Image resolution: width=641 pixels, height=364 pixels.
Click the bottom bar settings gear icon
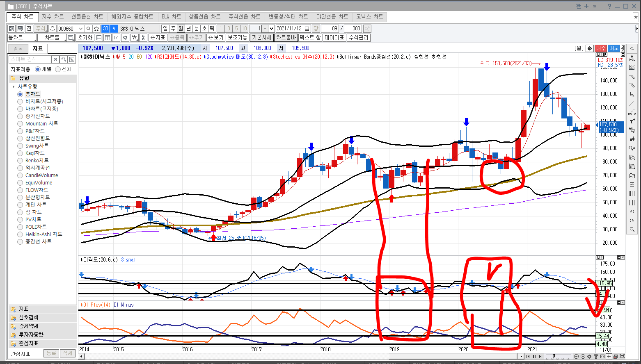[x=589, y=357]
